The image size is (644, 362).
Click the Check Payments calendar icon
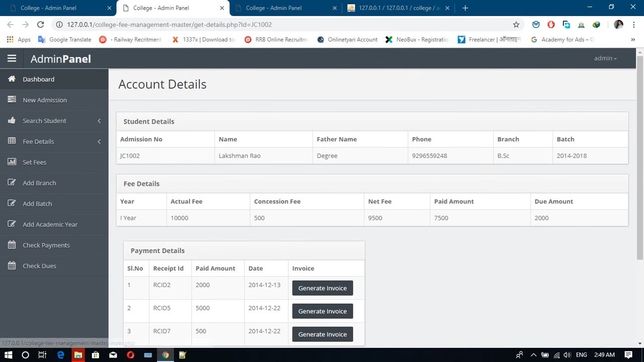coord(12,245)
